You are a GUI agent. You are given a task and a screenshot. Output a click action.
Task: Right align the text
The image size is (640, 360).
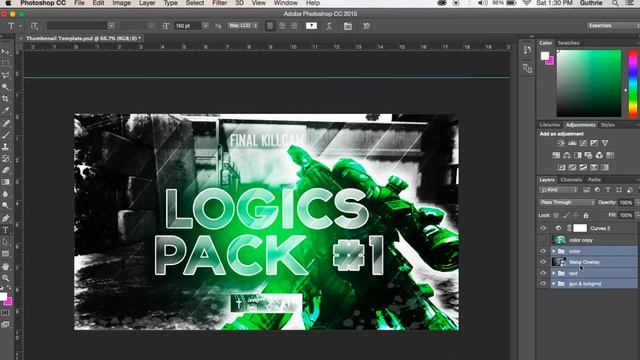(294, 26)
